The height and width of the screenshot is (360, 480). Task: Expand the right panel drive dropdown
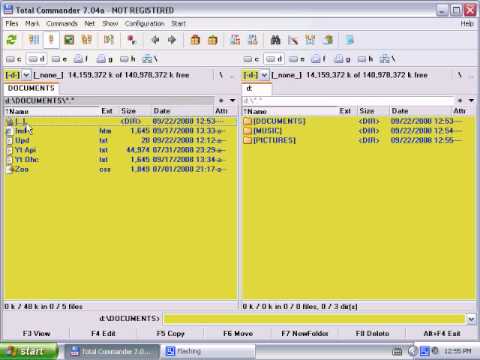pos(264,75)
